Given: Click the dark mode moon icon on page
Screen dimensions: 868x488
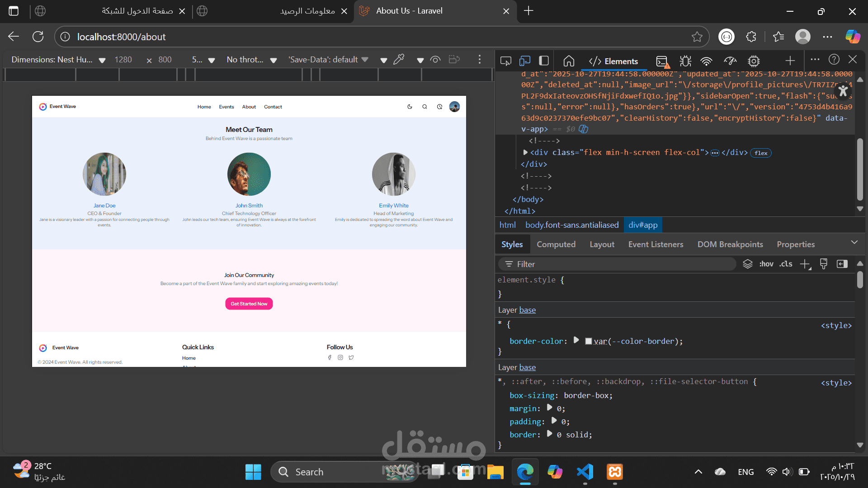Looking at the screenshot, I should (x=410, y=107).
